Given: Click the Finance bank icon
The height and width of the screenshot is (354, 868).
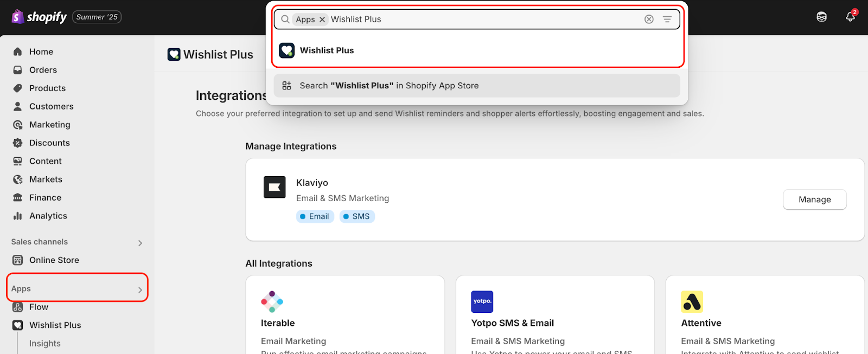Looking at the screenshot, I should 18,197.
